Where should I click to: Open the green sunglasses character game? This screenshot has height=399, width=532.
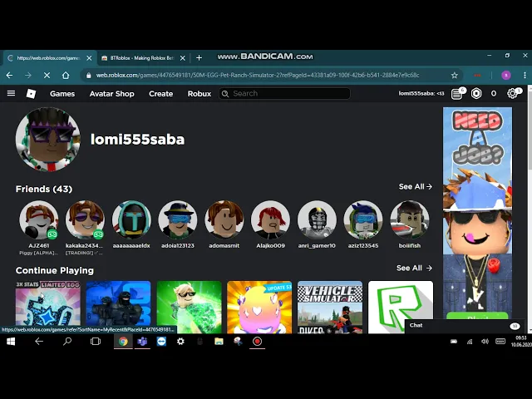click(x=189, y=307)
